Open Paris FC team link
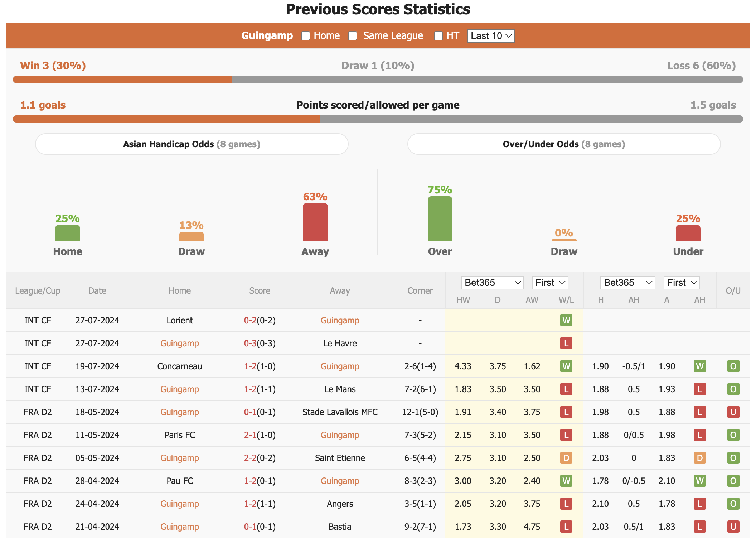This screenshot has height=538, width=756. [x=180, y=435]
